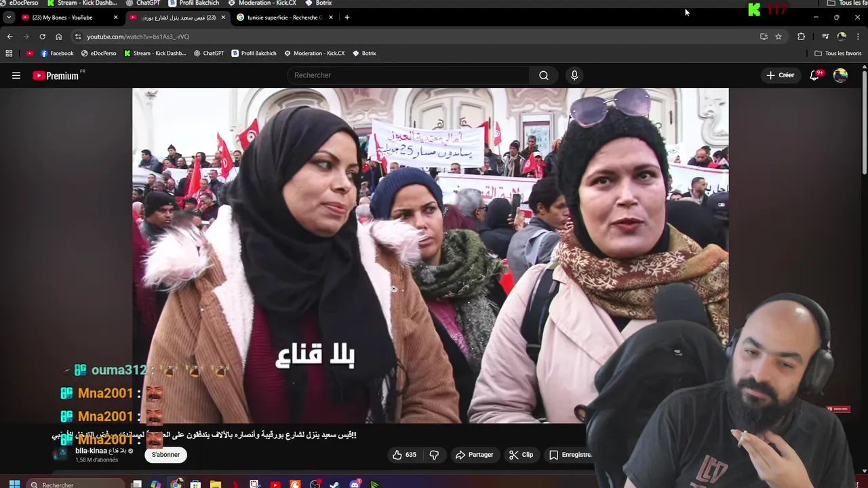Open Discord from the taskbar
The width and height of the screenshot is (868, 488).
point(355,484)
